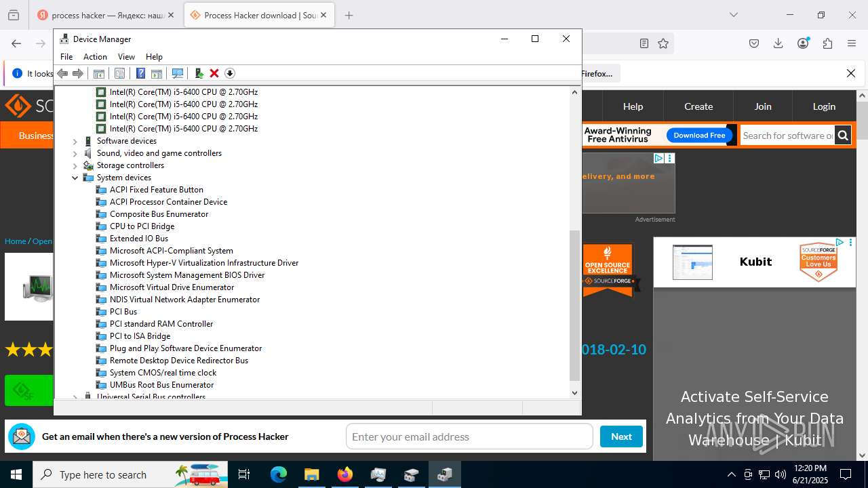Open the SourceForge Login link
This screenshot has height=488, width=868.
pyautogui.click(x=824, y=106)
